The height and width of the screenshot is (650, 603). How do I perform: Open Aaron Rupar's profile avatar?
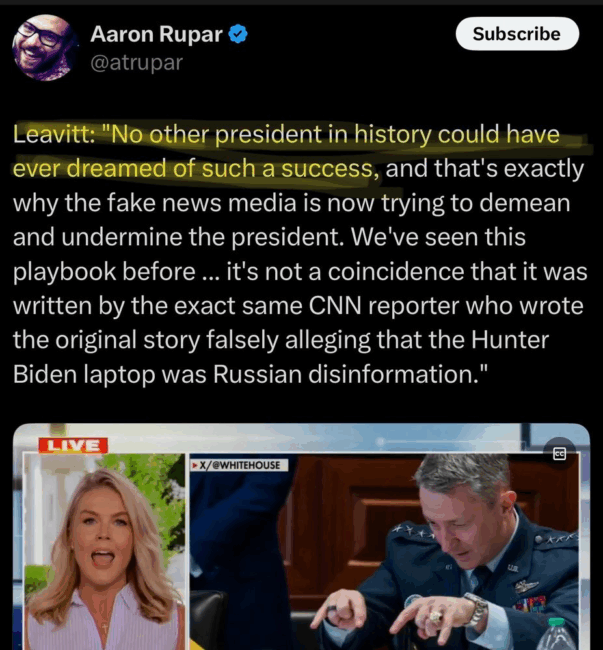click(45, 47)
